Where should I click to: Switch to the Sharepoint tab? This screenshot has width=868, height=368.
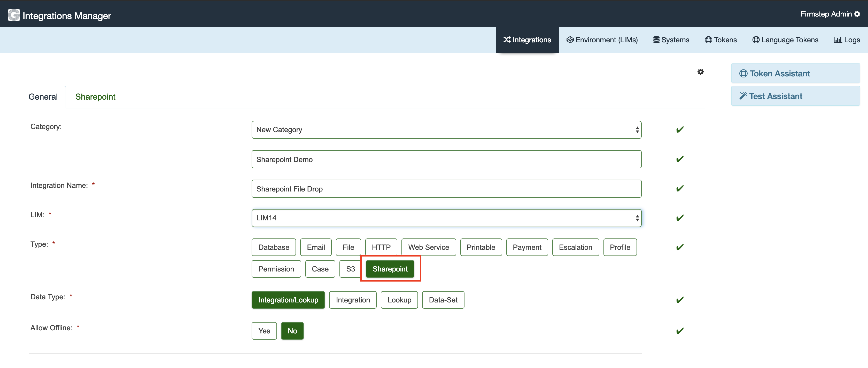[95, 97]
